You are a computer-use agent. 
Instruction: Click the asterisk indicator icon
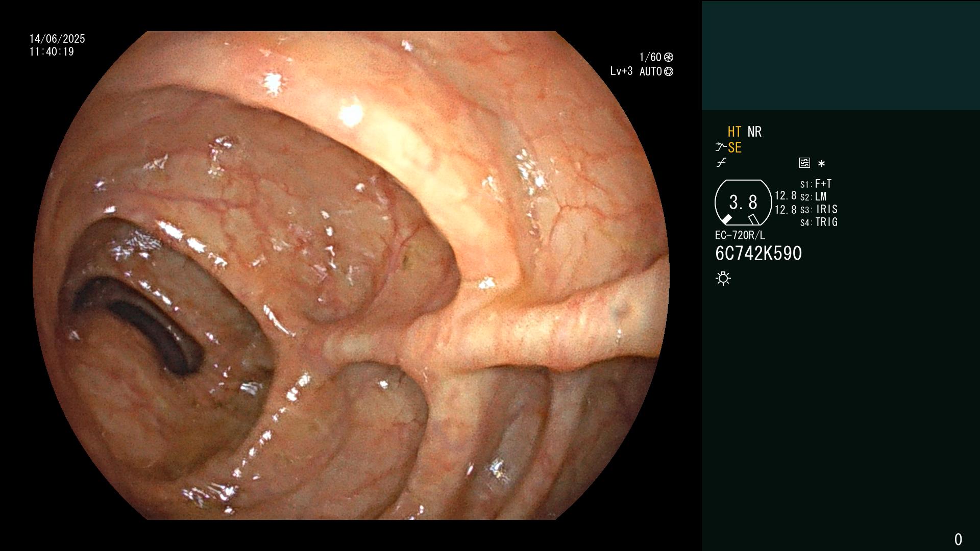(x=821, y=164)
